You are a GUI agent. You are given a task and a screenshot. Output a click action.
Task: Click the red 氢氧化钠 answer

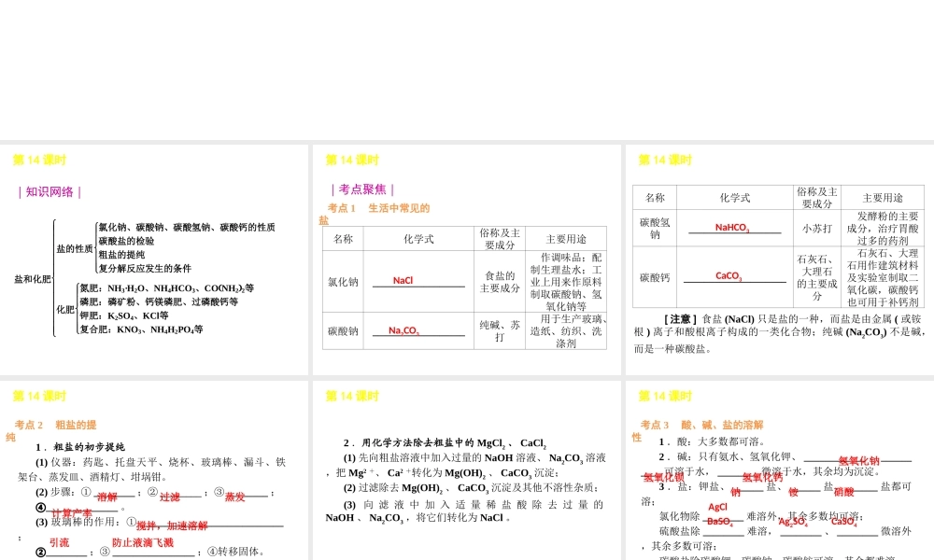pyautogui.click(x=859, y=461)
